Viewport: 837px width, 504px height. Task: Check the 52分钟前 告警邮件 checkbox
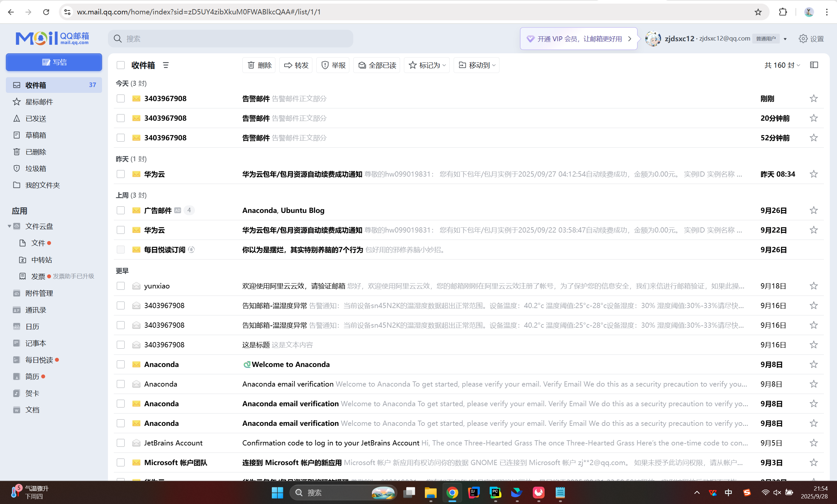tap(121, 138)
